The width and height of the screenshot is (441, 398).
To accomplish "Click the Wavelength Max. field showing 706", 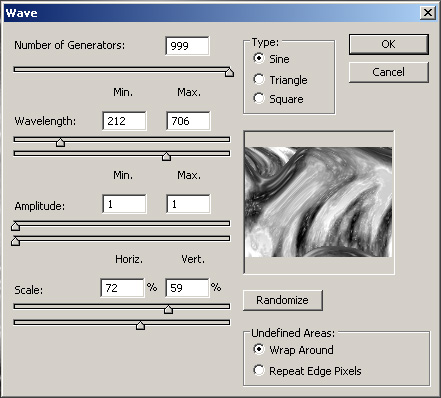I will click(188, 121).
